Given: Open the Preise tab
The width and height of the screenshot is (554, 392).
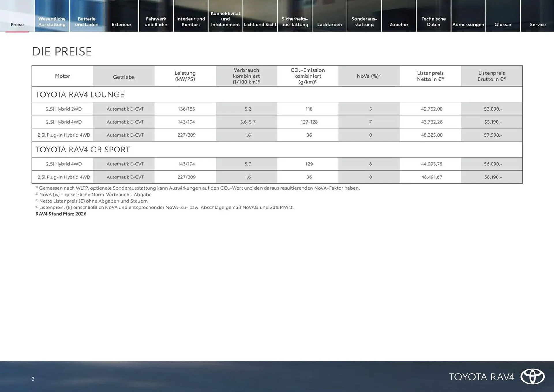Looking at the screenshot, I should [x=17, y=24].
